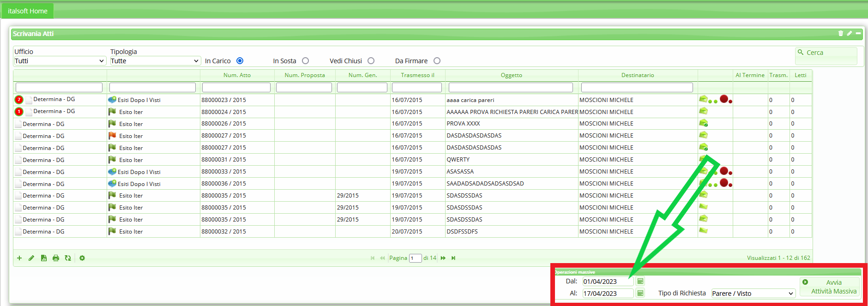Click the Cerca search button
Image resolution: width=868 pixels, height=306 pixels.
point(826,53)
